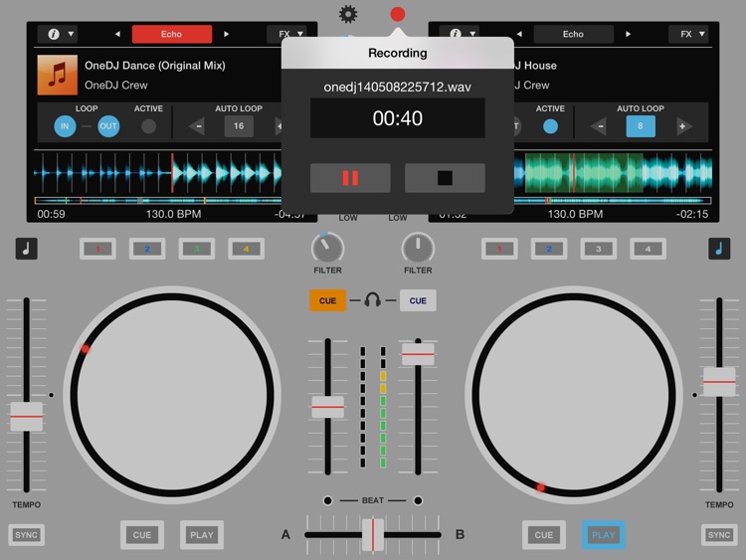Click the left tempo reset dot

52,395
